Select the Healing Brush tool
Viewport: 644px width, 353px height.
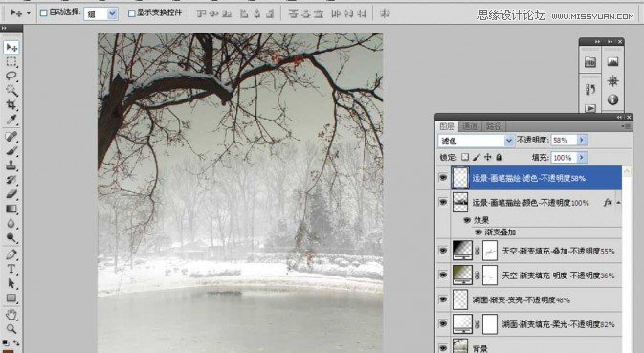point(11,136)
